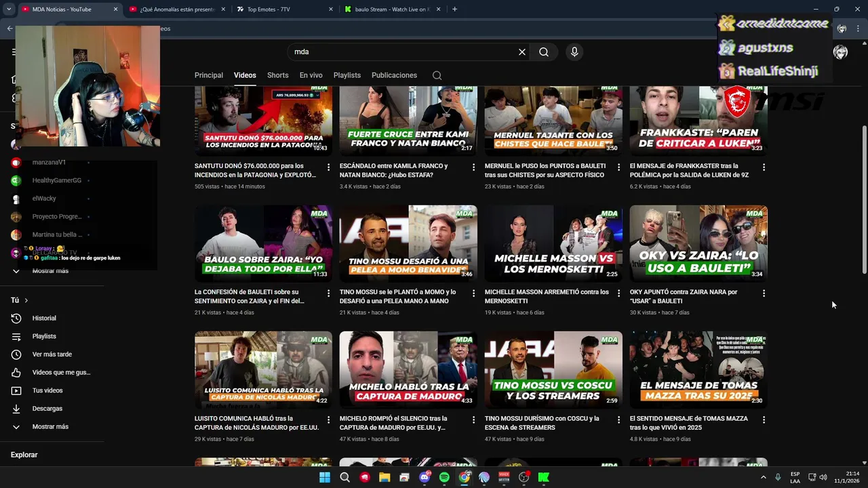Open options menu for CONFESIÓN de BAULETI video
The image size is (868, 488).
329,293
